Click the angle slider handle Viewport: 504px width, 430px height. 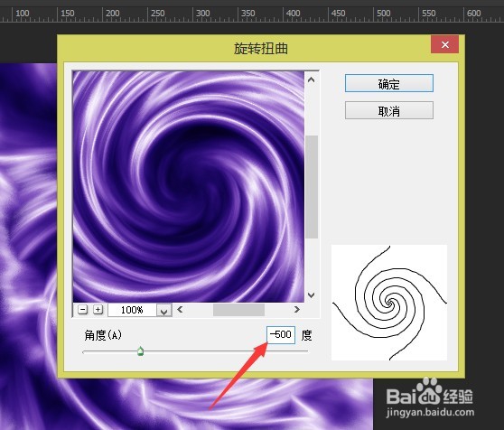click(x=141, y=351)
